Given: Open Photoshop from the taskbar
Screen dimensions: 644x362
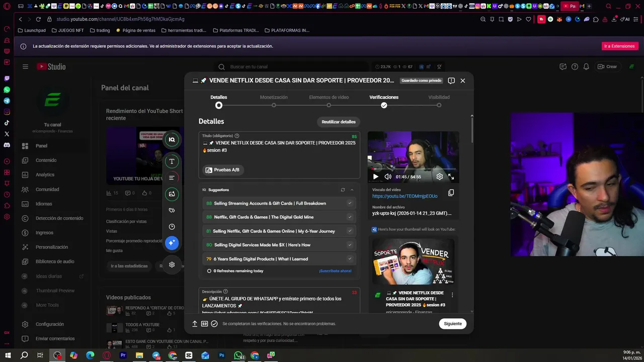Looking at the screenshot, I should click(221, 355).
